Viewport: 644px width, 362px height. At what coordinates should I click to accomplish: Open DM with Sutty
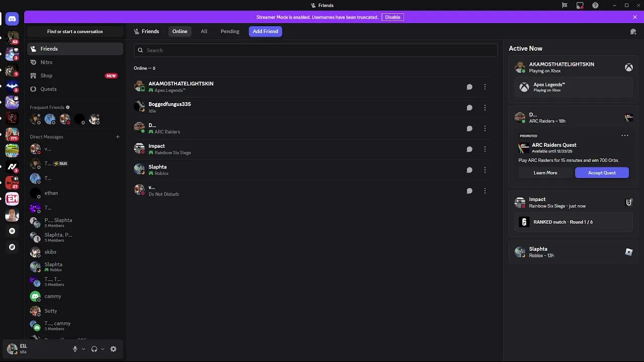click(75, 311)
